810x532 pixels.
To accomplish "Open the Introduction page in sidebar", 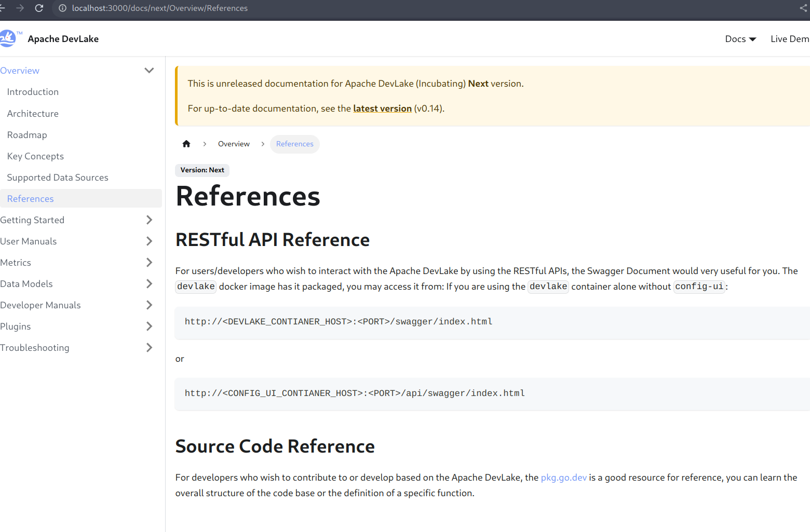I will point(33,92).
